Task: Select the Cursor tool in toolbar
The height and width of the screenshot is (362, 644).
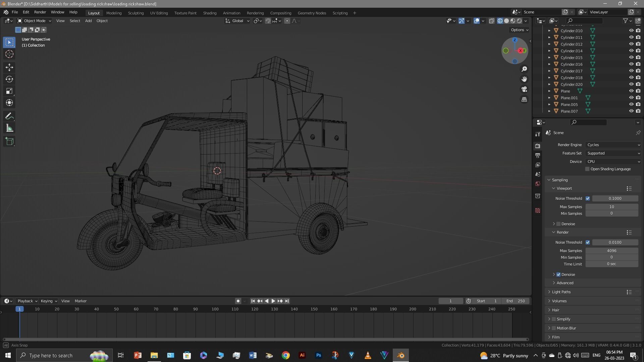Action: click(x=9, y=54)
